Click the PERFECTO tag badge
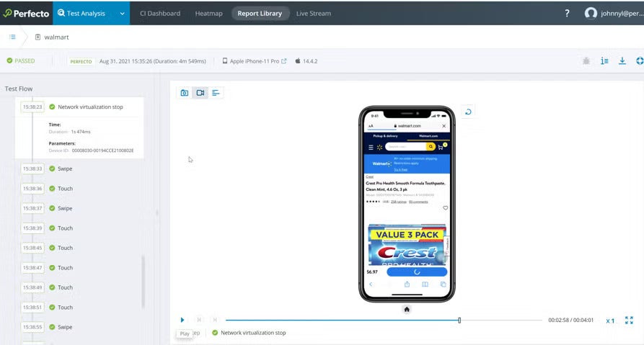 (81, 61)
